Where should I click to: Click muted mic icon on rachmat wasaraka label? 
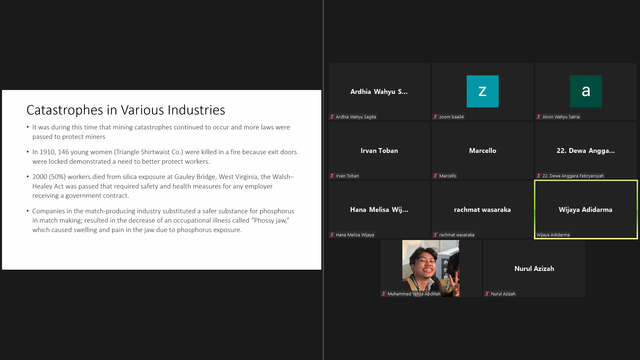436,235
